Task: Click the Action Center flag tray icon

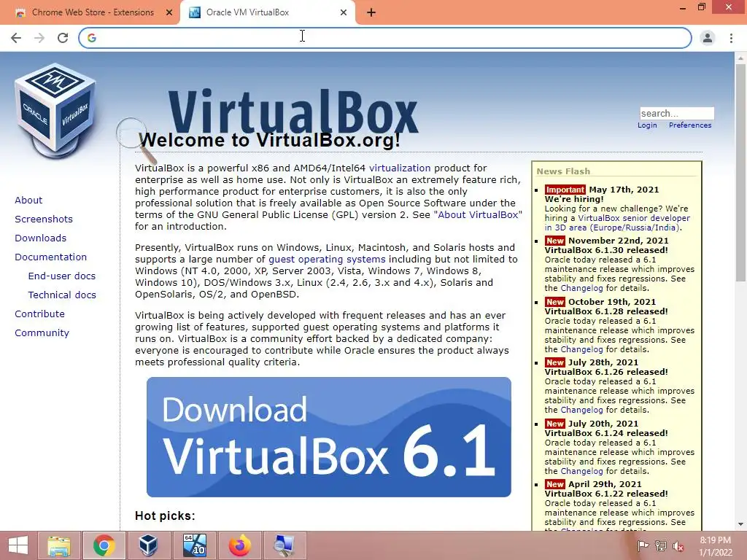Action: [x=643, y=545]
